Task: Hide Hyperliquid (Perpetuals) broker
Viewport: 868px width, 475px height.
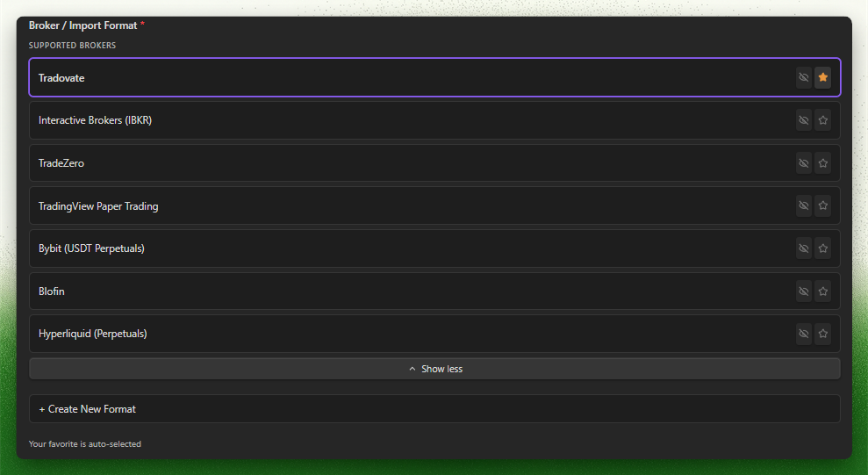Action: pos(804,334)
